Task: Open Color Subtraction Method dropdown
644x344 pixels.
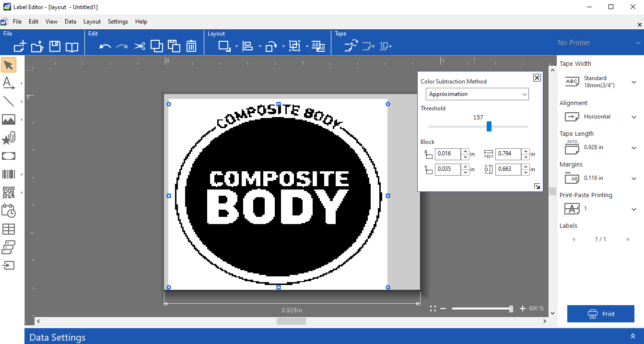Action: [x=478, y=94]
